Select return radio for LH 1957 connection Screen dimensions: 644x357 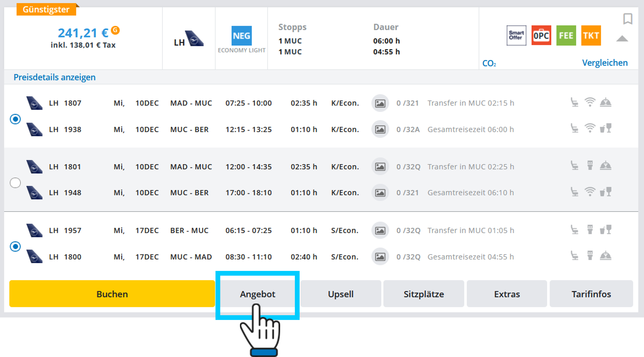(15, 247)
